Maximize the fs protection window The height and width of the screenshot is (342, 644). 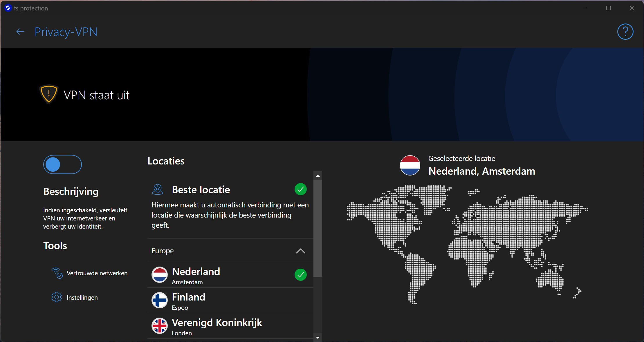(608, 8)
